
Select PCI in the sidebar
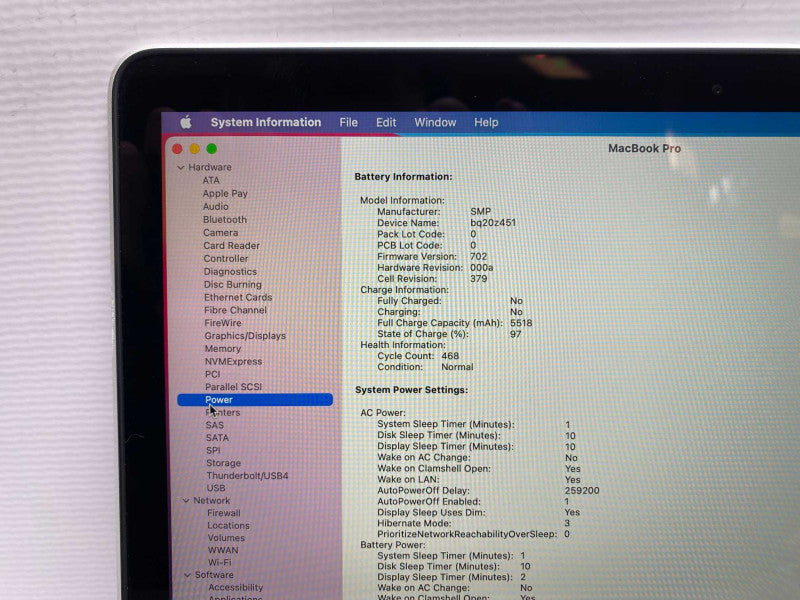pos(212,374)
